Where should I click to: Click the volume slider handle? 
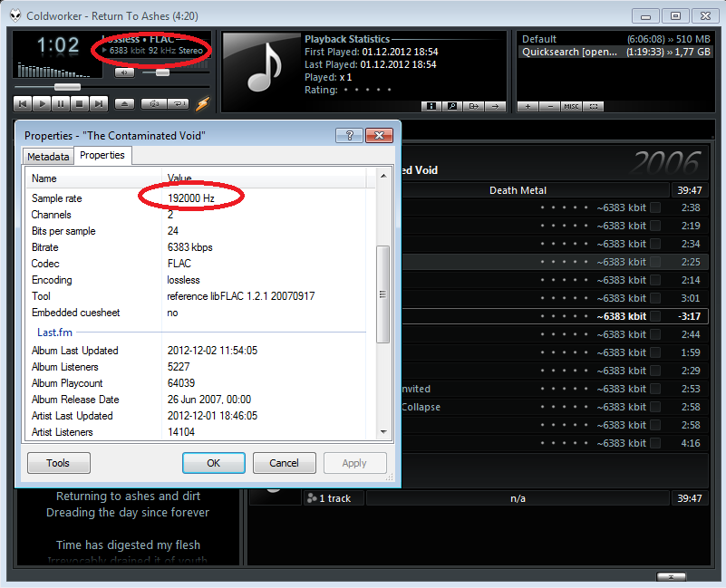click(x=162, y=72)
